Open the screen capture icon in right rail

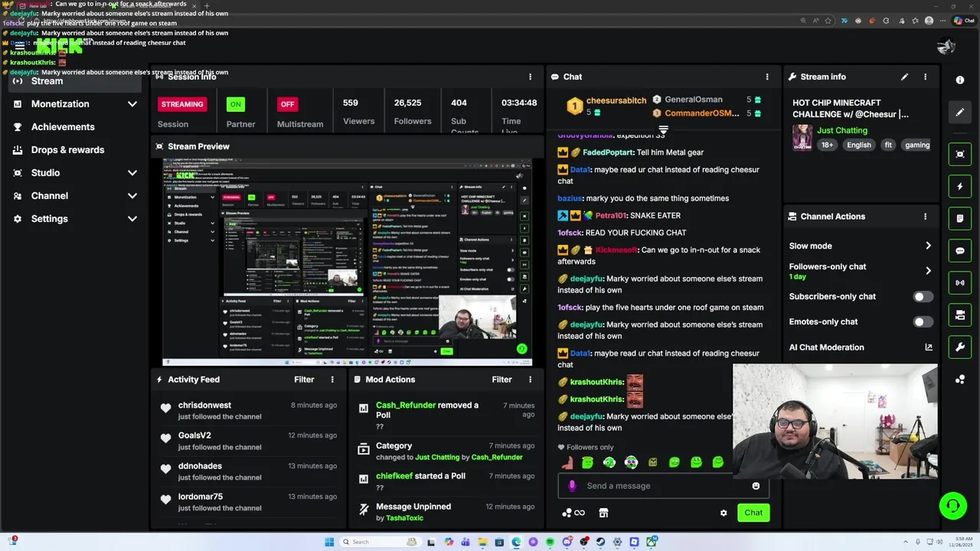[x=960, y=155]
